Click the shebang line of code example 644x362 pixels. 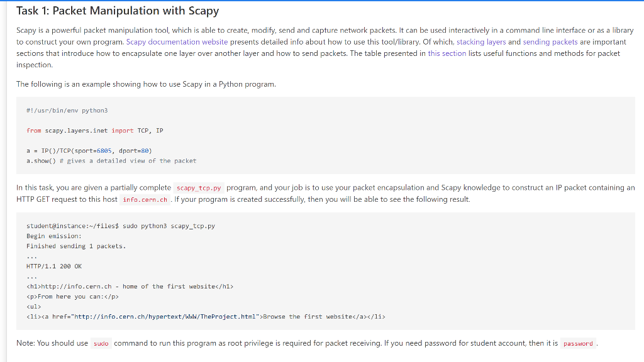point(67,111)
